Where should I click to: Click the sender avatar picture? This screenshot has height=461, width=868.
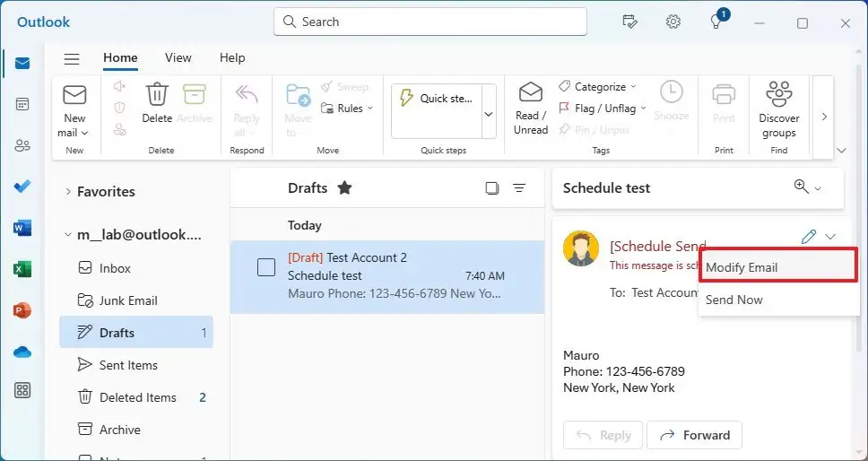click(x=581, y=248)
